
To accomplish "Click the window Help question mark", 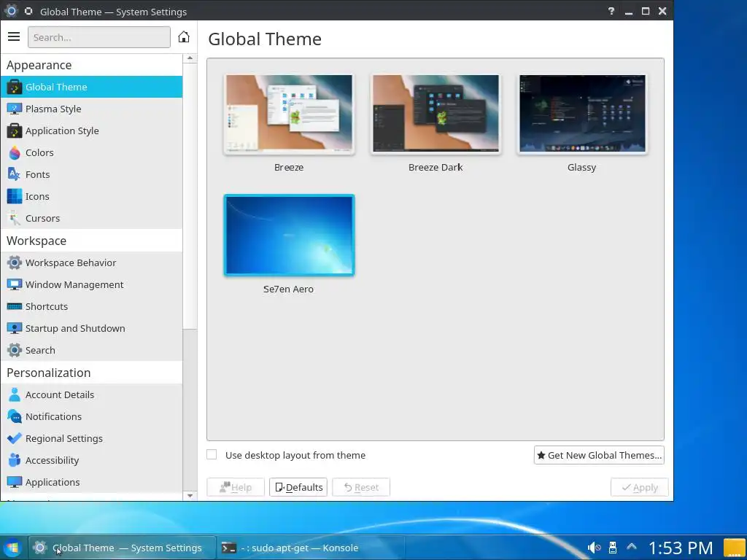I will pos(611,11).
